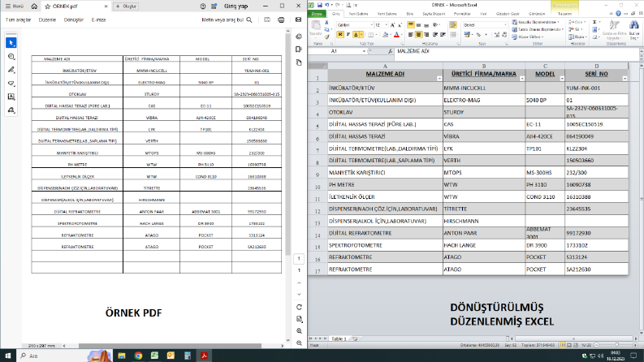The height and width of the screenshot is (362, 644).
Task: Rotate the PDF page with the rotate icon
Action: coord(299,307)
